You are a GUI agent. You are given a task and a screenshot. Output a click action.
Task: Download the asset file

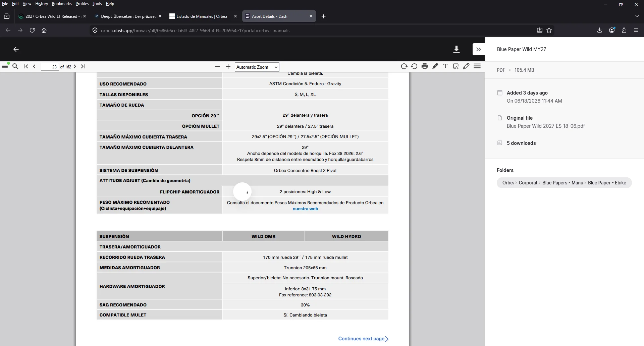(x=456, y=49)
